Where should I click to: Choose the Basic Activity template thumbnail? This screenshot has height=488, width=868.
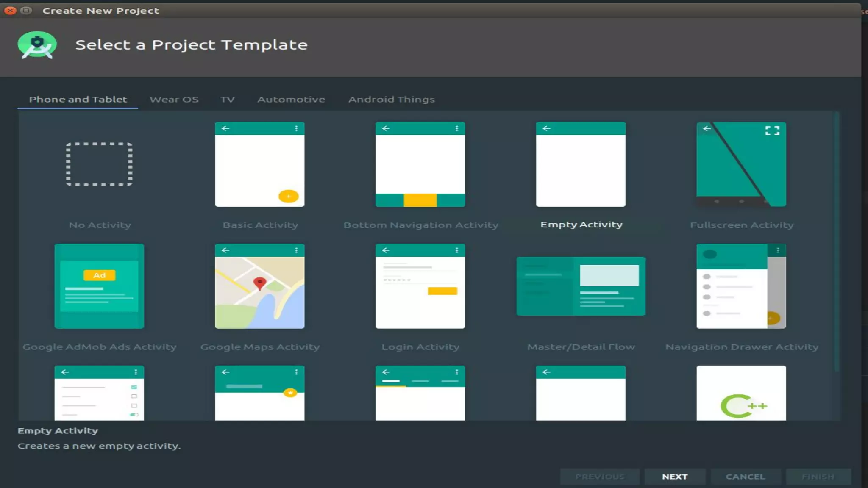coord(259,164)
